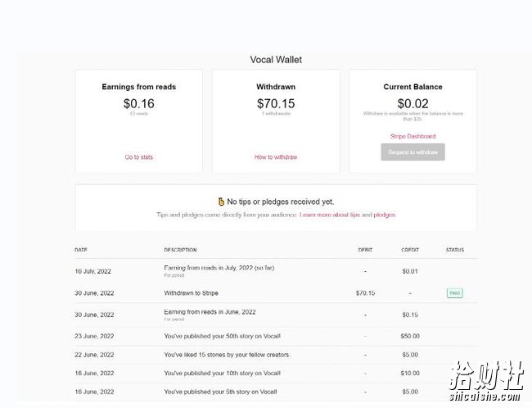Click the 10th story published transaction
Viewport: 532px width, 408px height.
[276, 373]
